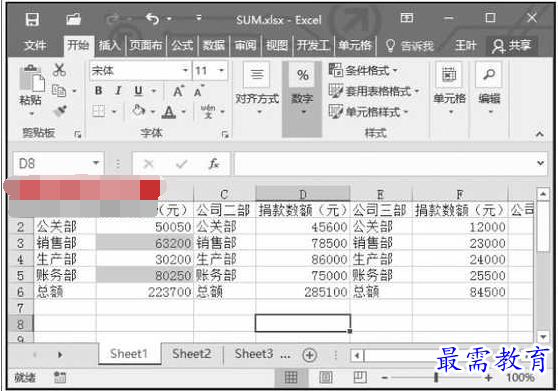Click 套用表格格式 button
558x391 pixels.
[374, 91]
